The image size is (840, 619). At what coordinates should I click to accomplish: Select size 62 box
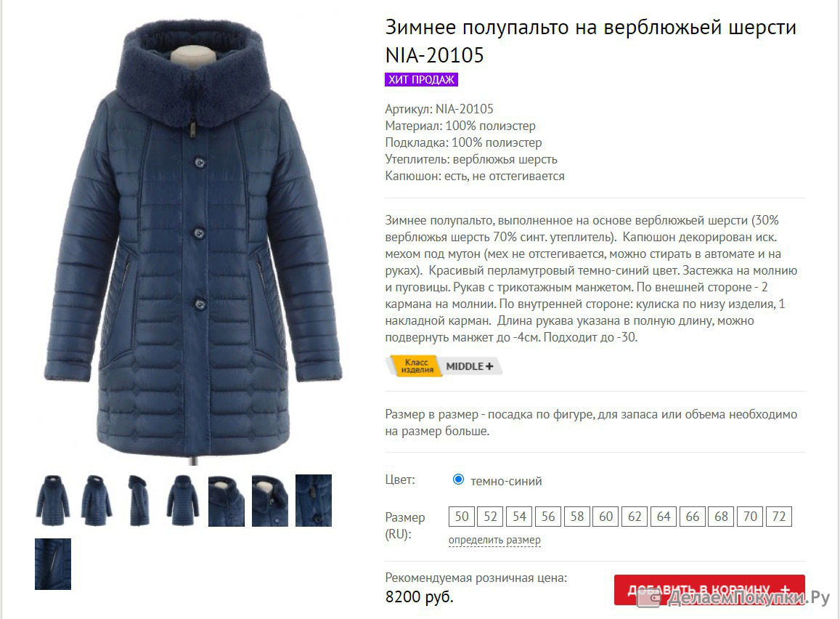coord(635,517)
